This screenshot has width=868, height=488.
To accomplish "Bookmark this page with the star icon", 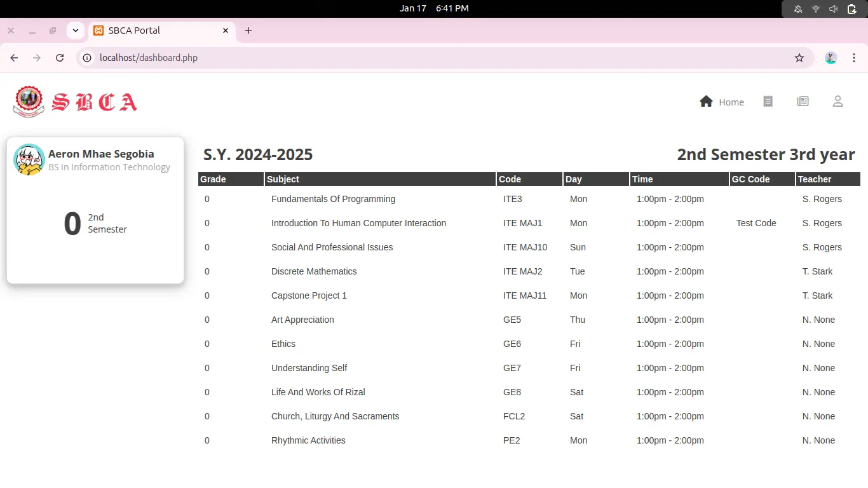I will 799,58.
